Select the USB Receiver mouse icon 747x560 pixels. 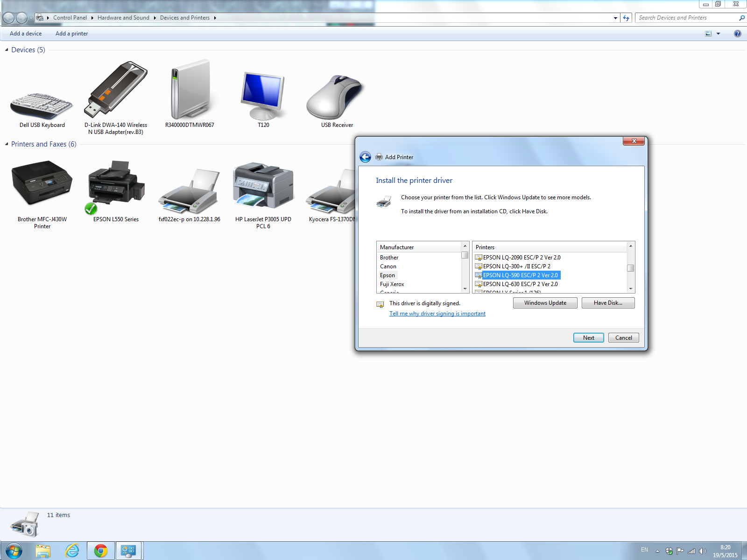coord(334,97)
